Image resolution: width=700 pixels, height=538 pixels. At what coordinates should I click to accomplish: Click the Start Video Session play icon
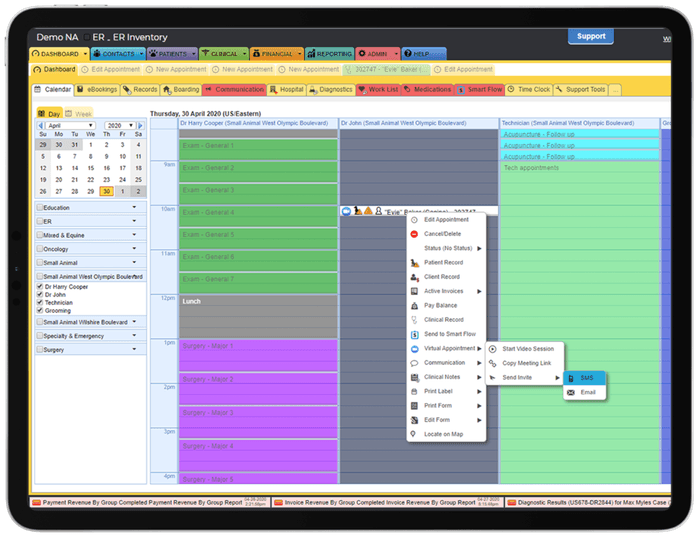coord(492,348)
